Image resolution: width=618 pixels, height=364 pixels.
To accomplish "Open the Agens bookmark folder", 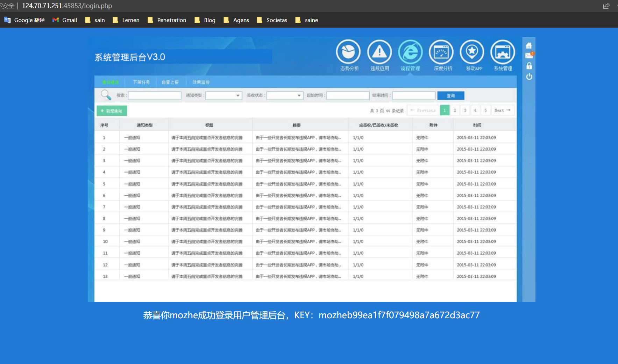I will click(236, 20).
